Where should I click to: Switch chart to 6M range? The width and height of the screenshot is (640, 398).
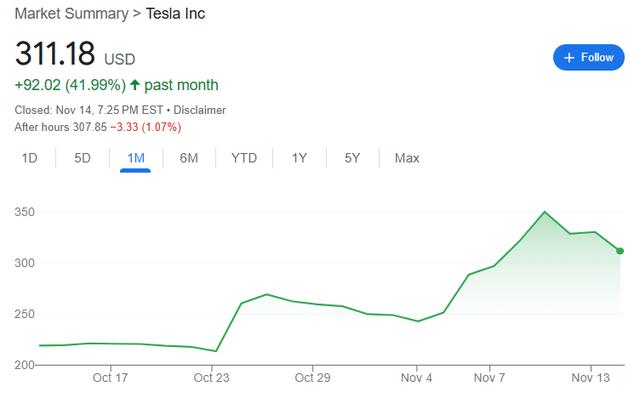(x=189, y=158)
